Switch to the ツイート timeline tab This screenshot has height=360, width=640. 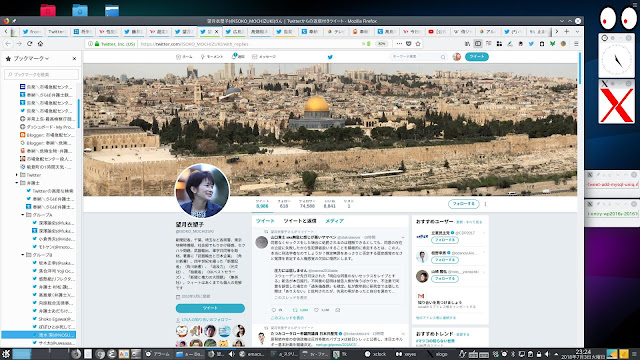[265, 221]
